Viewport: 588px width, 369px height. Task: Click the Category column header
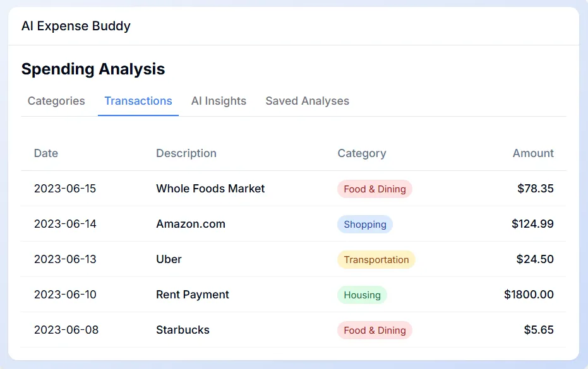point(361,153)
